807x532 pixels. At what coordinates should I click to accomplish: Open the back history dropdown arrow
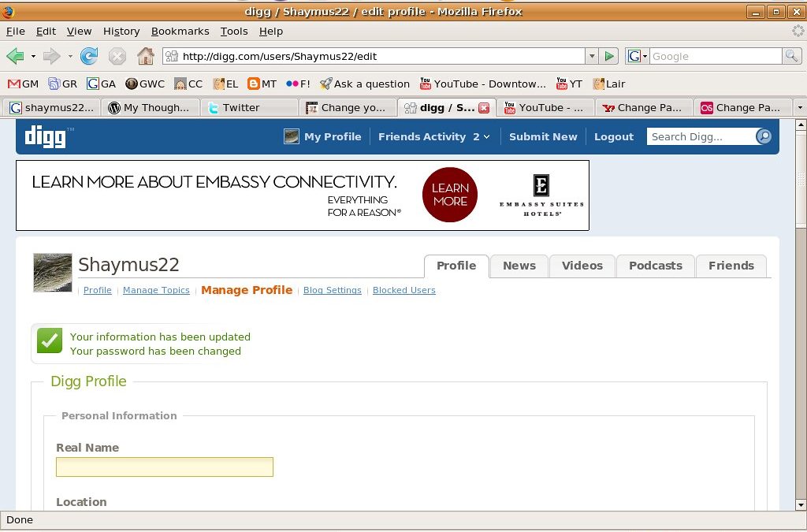click(x=33, y=56)
